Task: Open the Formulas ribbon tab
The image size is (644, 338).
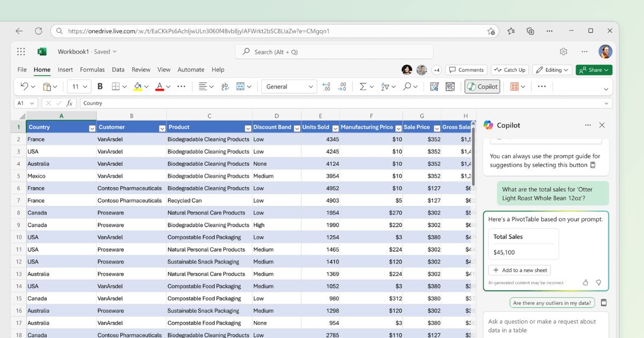Action: pos(92,70)
